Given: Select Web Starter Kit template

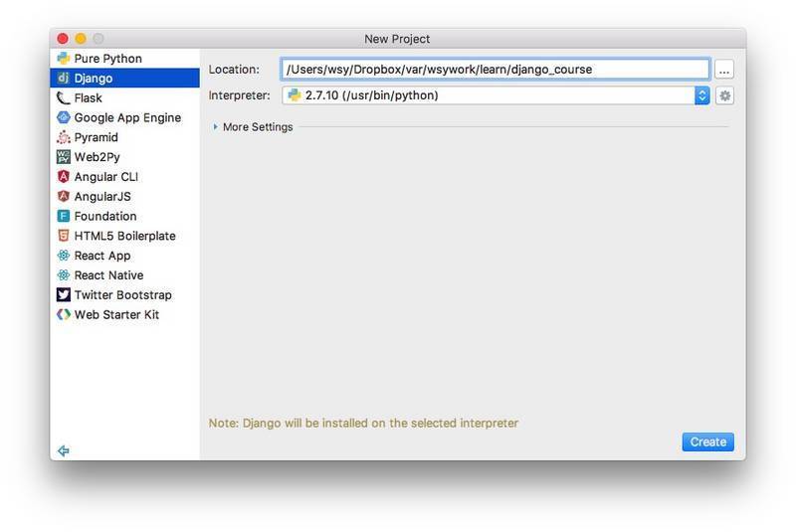Looking at the screenshot, I should click(125, 314).
